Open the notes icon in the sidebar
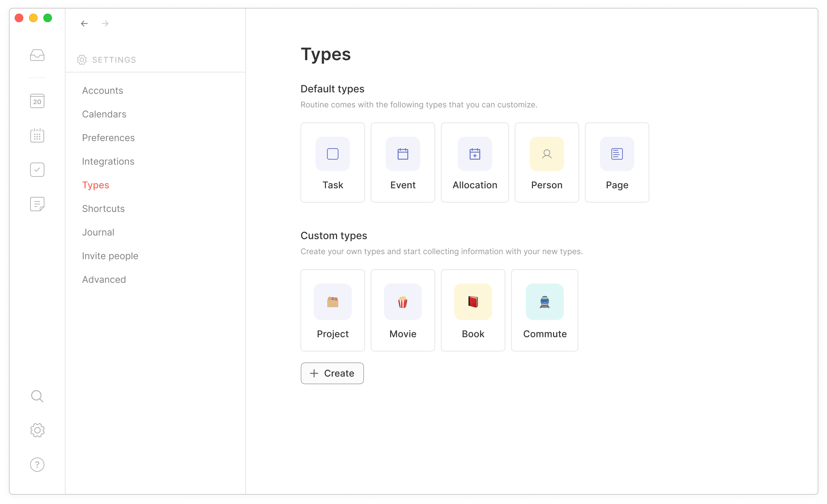827x504 pixels. tap(37, 204)
